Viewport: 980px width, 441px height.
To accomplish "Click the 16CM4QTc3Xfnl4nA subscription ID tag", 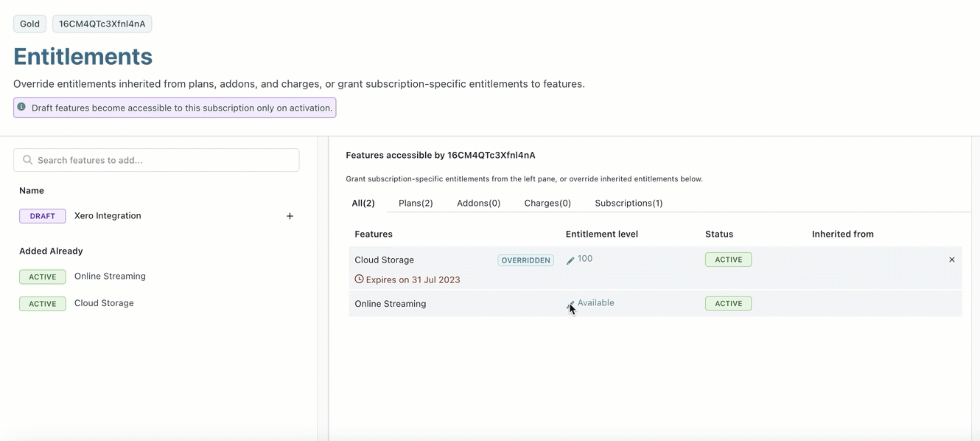I will (x=102, y=24).
